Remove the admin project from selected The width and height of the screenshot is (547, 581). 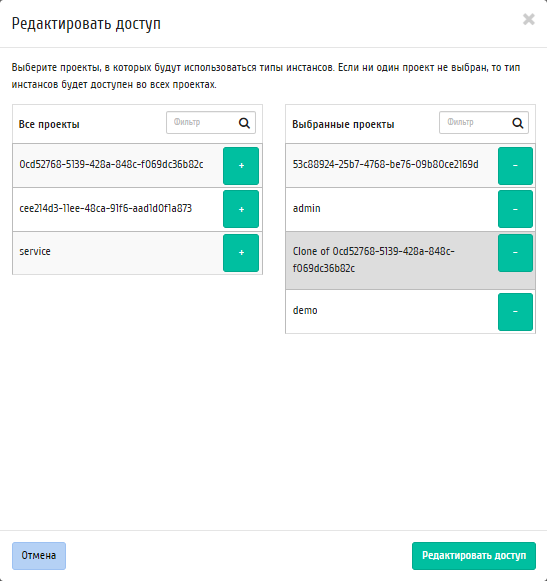click(x=515, y=209)
